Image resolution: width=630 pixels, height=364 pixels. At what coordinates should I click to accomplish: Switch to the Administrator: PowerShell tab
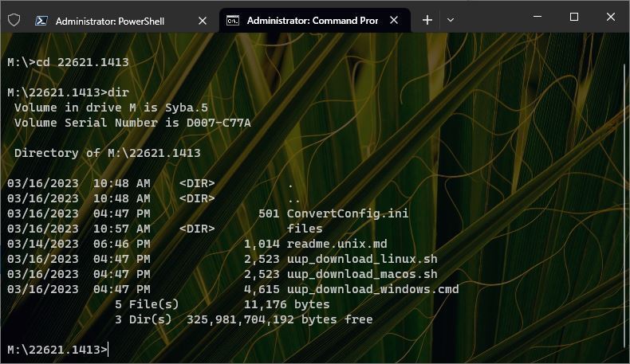(x=120, y=21)
